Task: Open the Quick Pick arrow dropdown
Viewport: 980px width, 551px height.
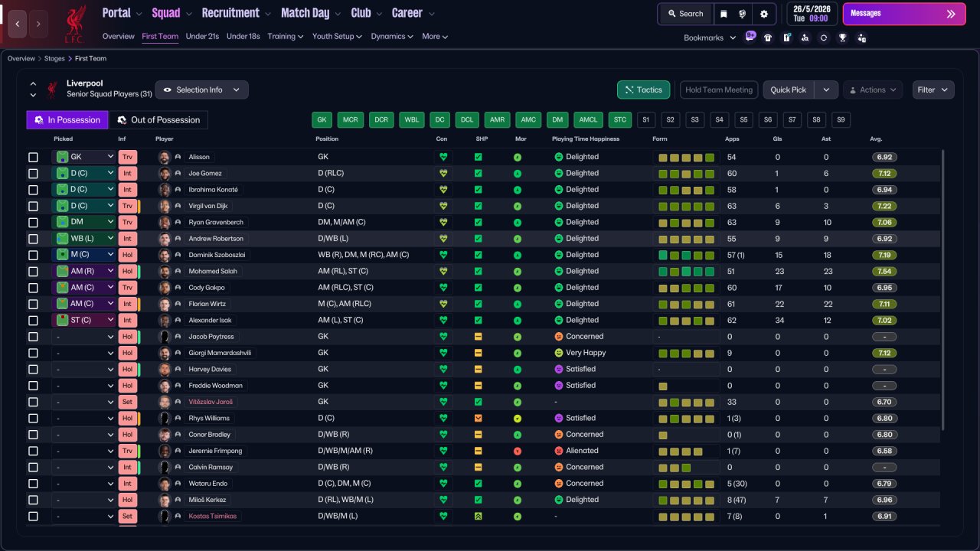Action: 826,90
